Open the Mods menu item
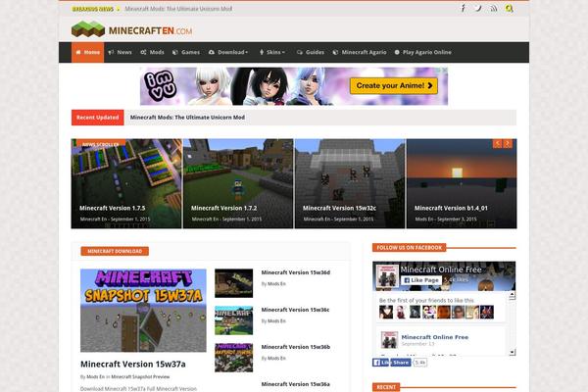The image size is (588, 392). pyautogui.click(x=152, y=52)
